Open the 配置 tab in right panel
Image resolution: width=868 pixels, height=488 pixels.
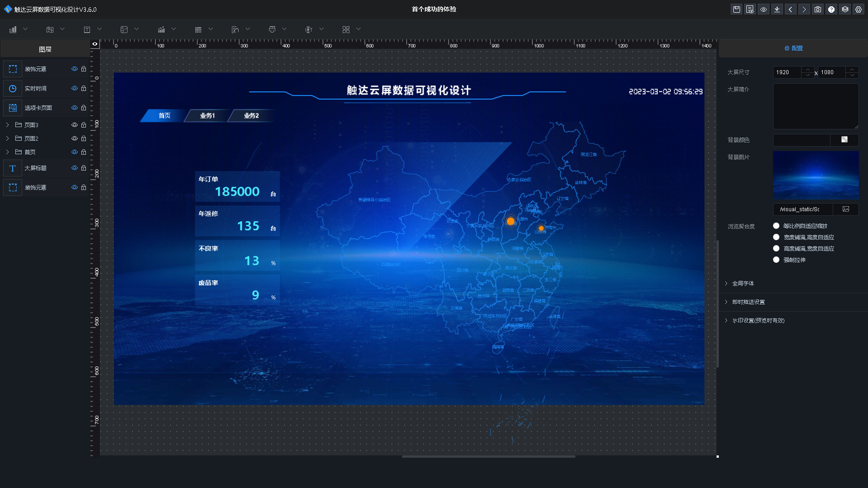(x=793, y=48)
